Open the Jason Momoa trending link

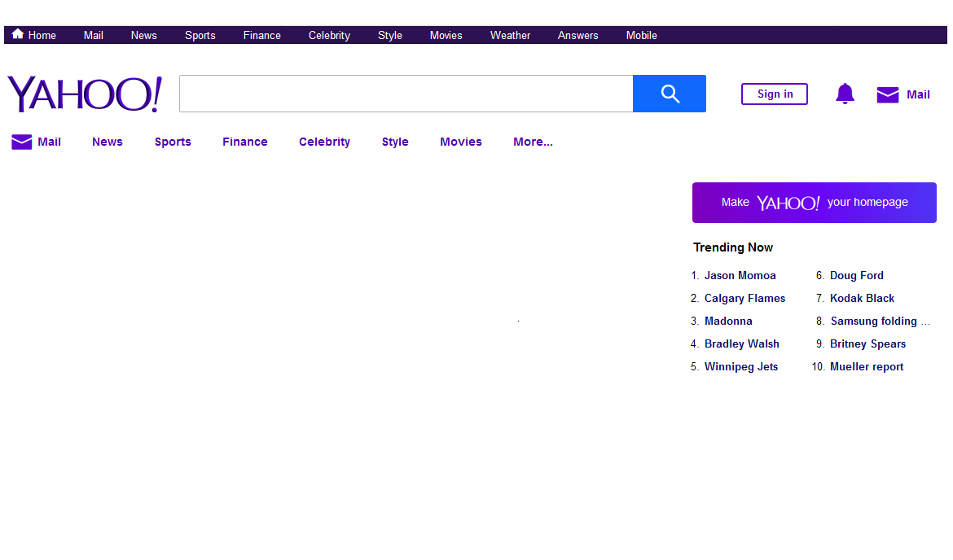[740, 275]
